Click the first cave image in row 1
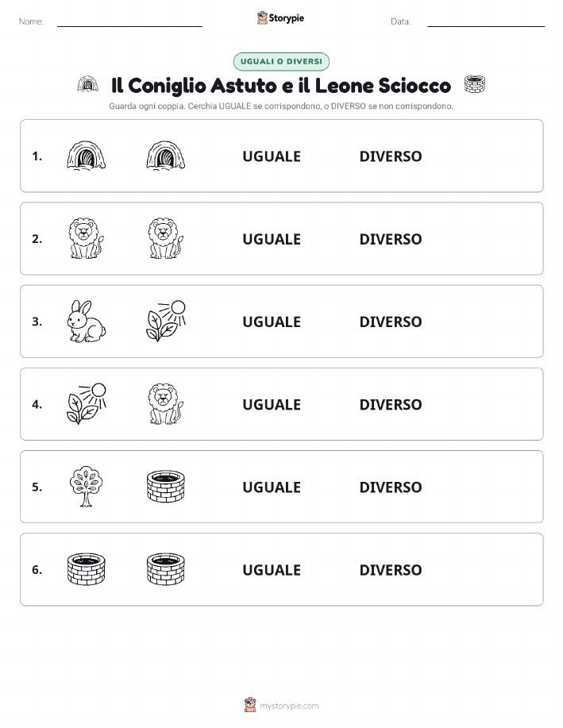563x728 pixels. 87,156
